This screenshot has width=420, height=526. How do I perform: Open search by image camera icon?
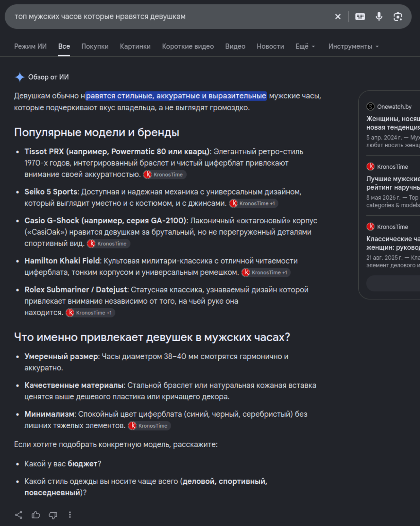[398, 17]
